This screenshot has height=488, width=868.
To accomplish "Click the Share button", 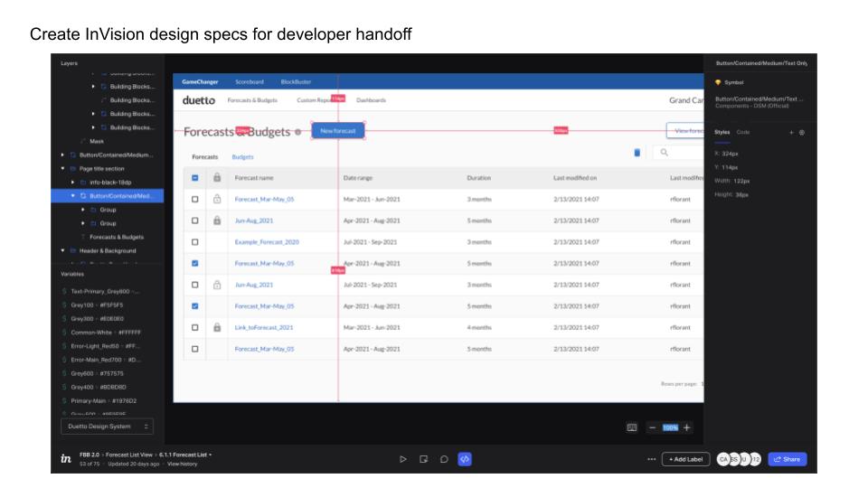I will (x=787, y=459).
